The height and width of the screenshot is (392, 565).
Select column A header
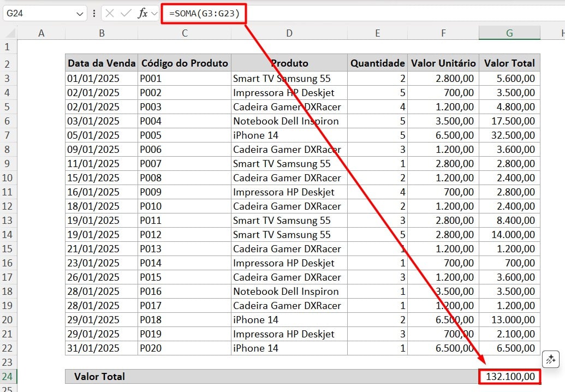click(41, 33)
